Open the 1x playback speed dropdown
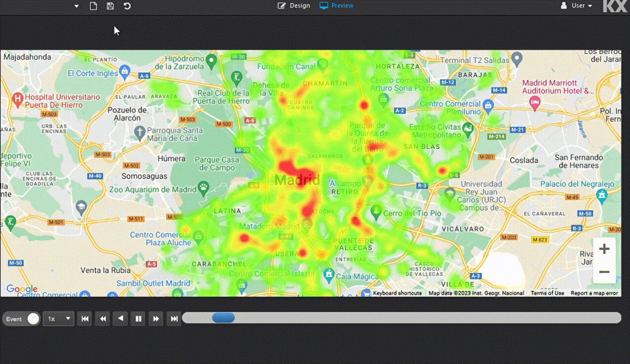Image resolution: width=630 pixels, height=364 pixels. coord(58,319)
